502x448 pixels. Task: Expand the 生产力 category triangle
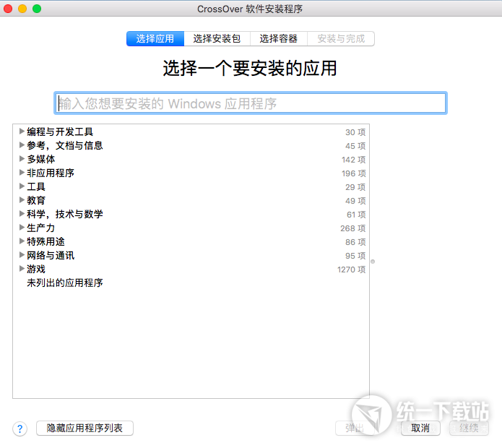[22, 228]
